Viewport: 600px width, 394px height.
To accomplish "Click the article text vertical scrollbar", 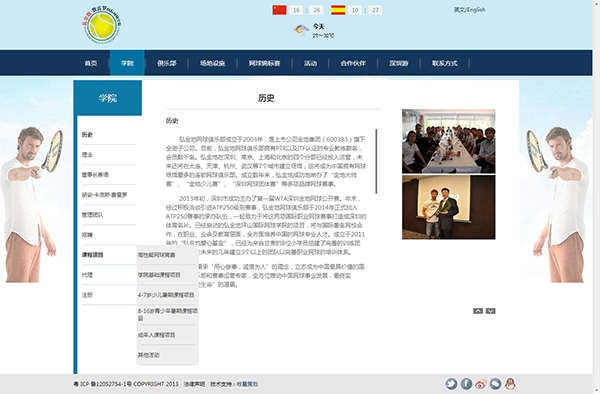I will pos(376,161).
